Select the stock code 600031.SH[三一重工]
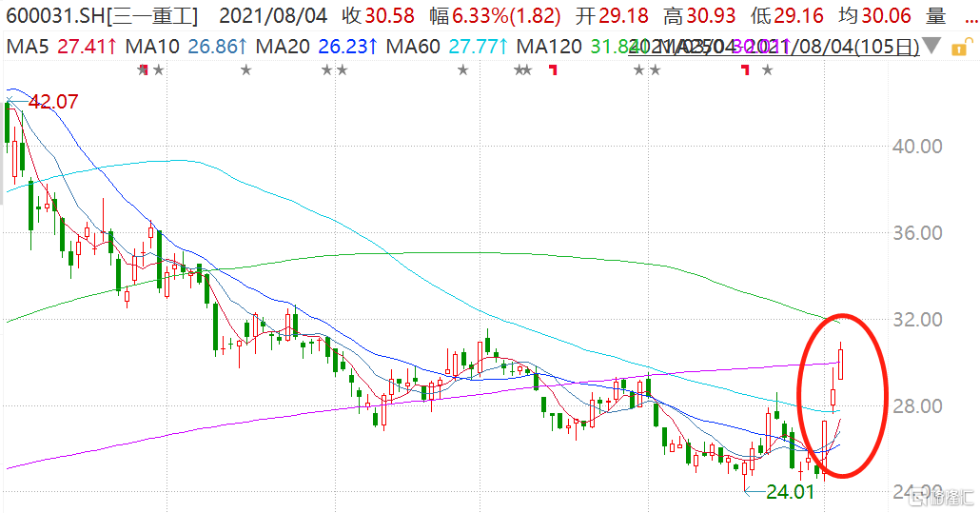980x513 pixels. [x=102, y=15]
